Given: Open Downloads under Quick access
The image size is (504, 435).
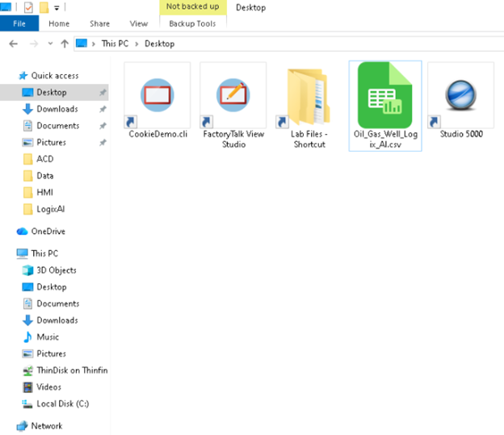Looking at the screenshot, I should (57, 109).
